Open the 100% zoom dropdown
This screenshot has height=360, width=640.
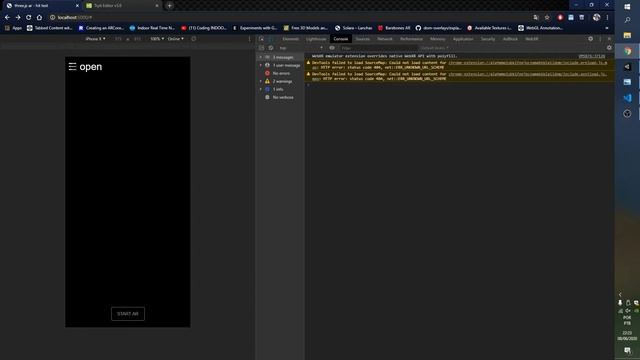coord(157,39)
